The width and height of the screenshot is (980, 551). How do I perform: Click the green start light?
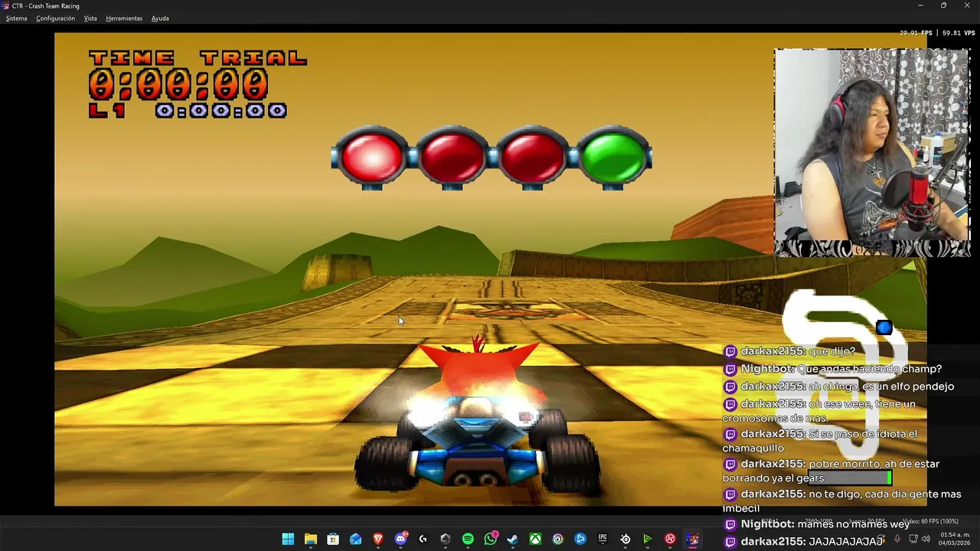614,157
